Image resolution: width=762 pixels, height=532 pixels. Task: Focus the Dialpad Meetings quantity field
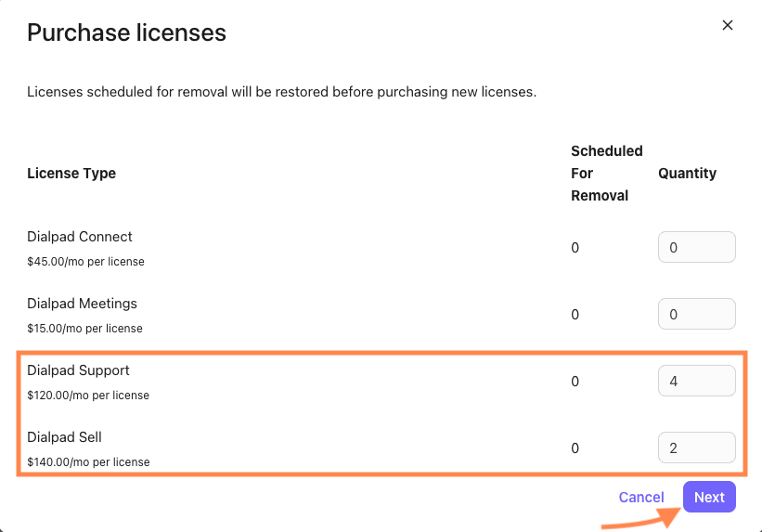[x=697, y=314]
